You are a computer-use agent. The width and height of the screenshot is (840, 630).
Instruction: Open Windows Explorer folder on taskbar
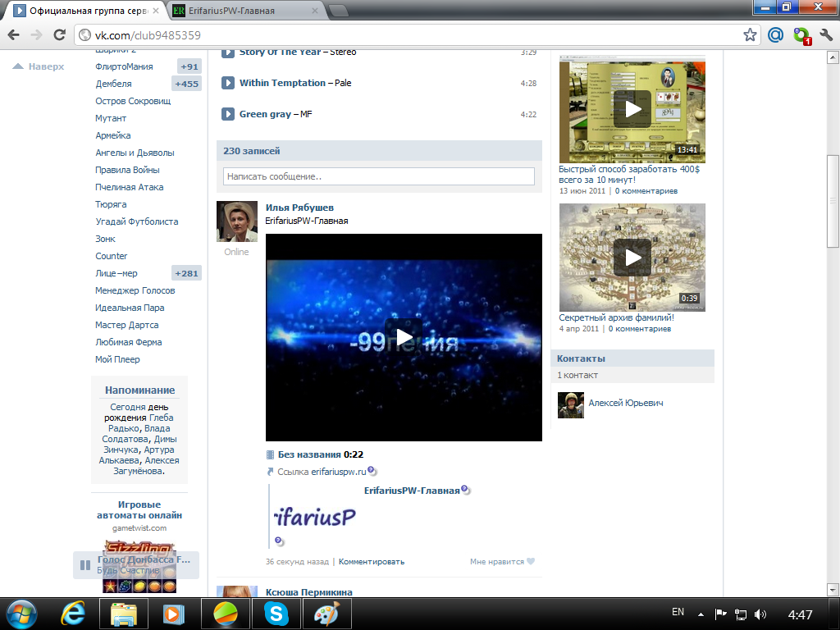[123, 614]
